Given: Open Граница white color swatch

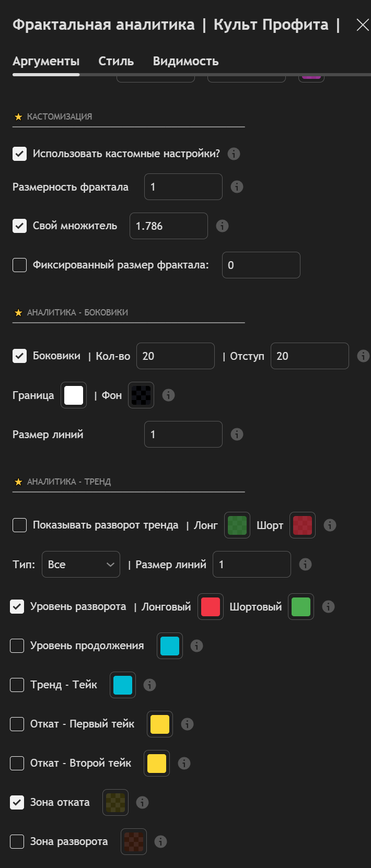Looking at the screenshot, I should (74, 395).
